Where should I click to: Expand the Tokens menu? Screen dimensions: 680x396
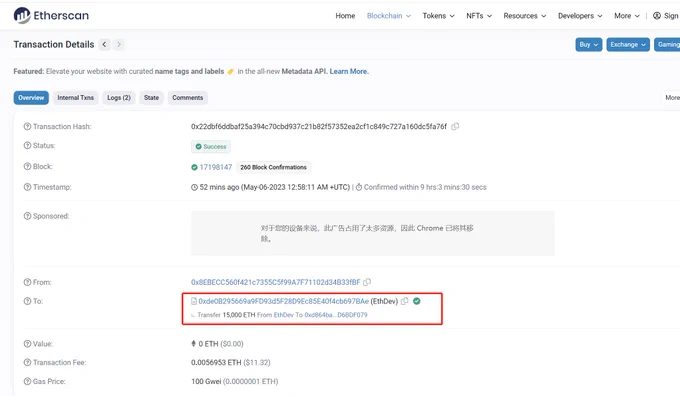[438, 16]
